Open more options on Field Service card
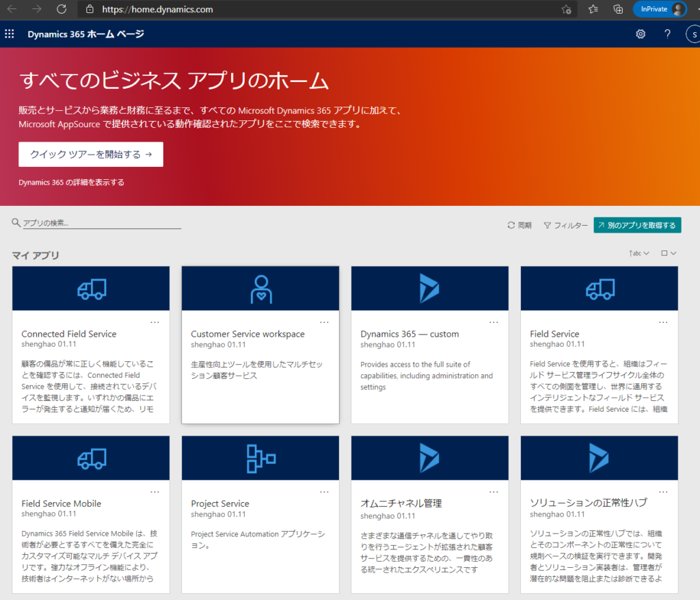700x600 pixels. 663,322
